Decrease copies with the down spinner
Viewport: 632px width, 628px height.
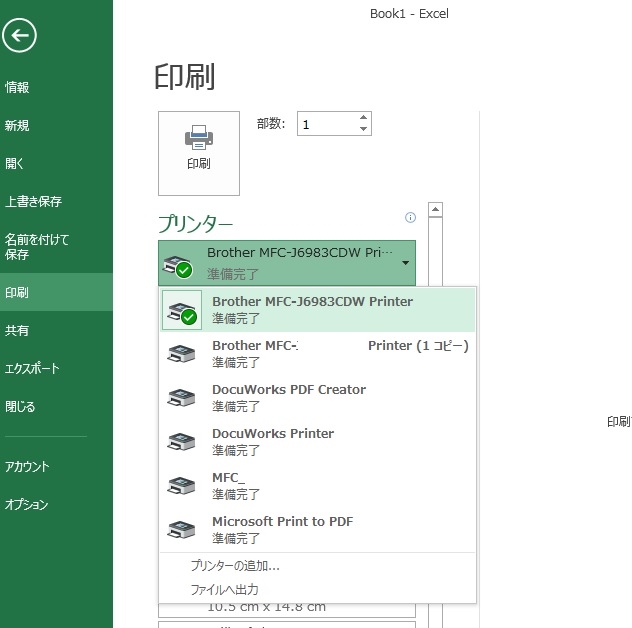[363, 129]
